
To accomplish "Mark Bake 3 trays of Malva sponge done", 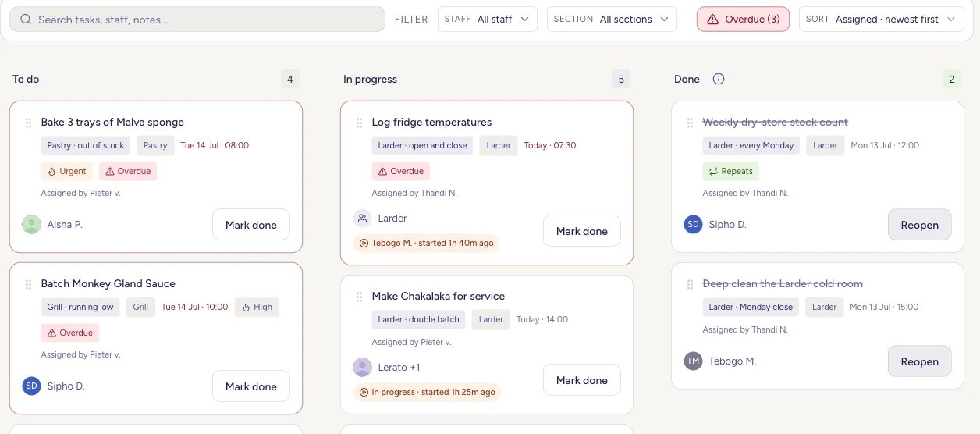I will [251, 225].
